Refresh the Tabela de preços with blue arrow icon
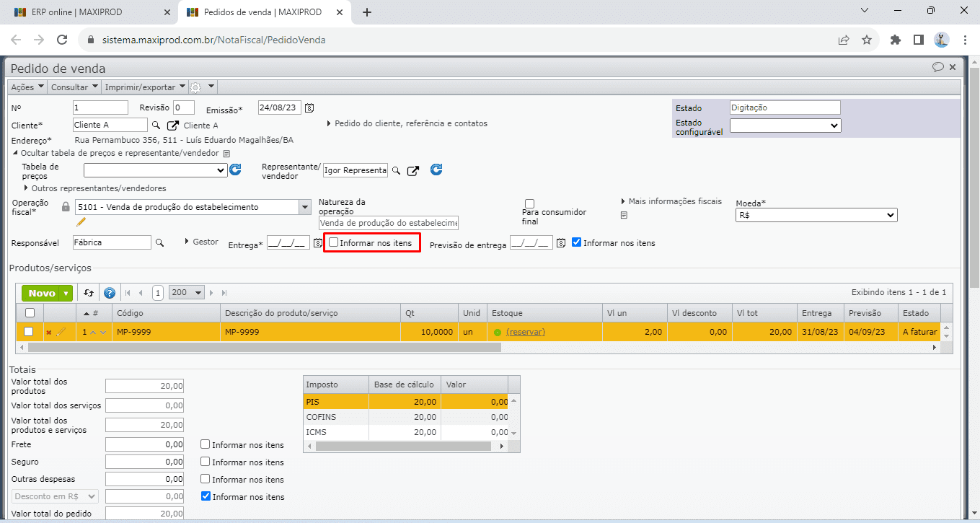 tap(235, 170)
